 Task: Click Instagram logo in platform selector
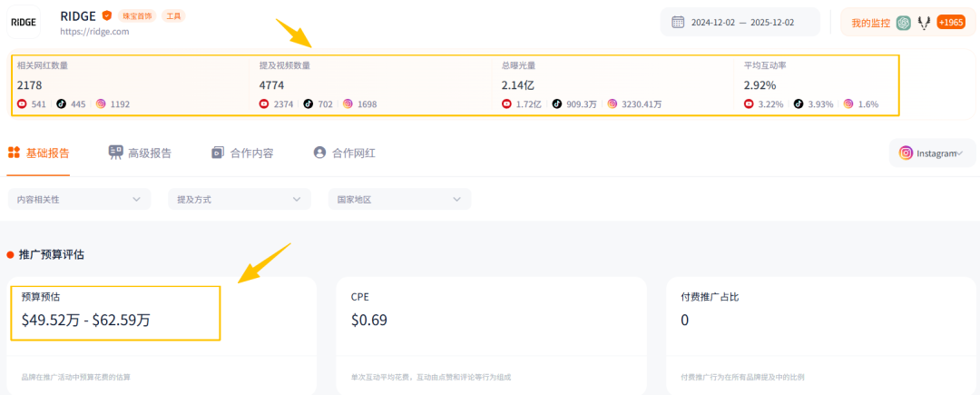point(906,153)
